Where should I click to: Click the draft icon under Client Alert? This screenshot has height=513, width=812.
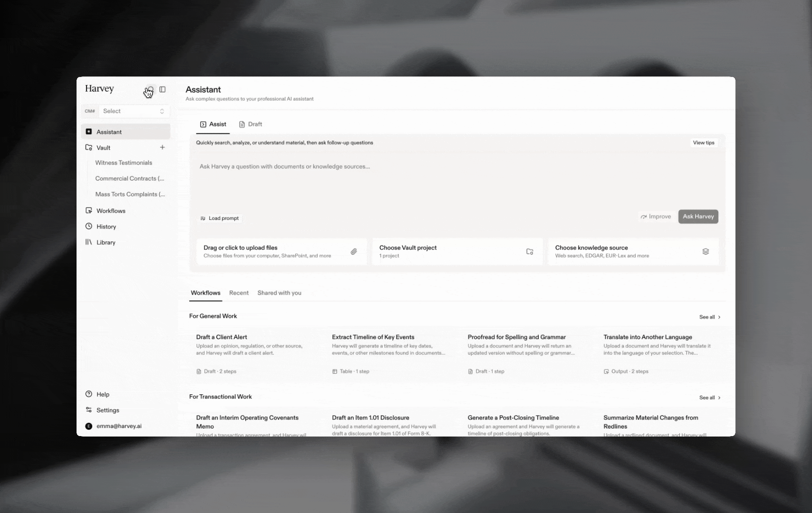[x=199, y=371]
